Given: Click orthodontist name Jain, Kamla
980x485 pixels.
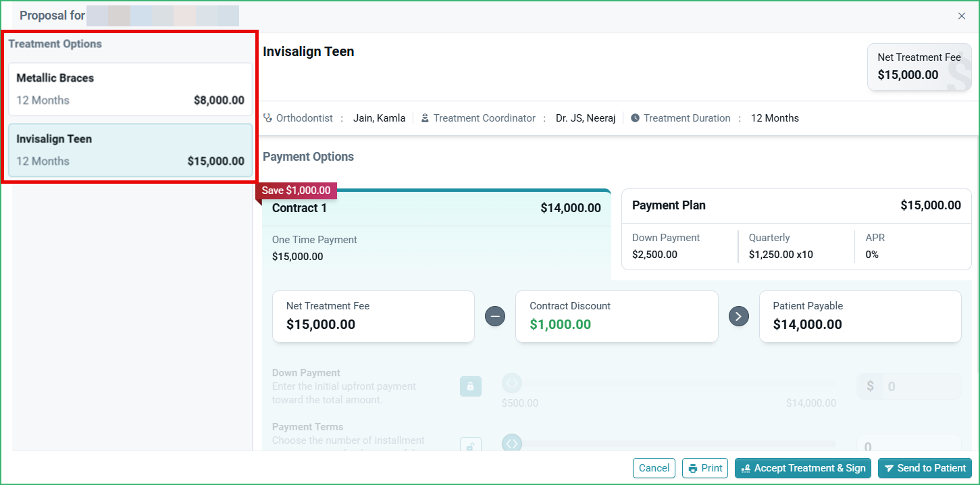Looking at the screenshot, I should 380,118.
